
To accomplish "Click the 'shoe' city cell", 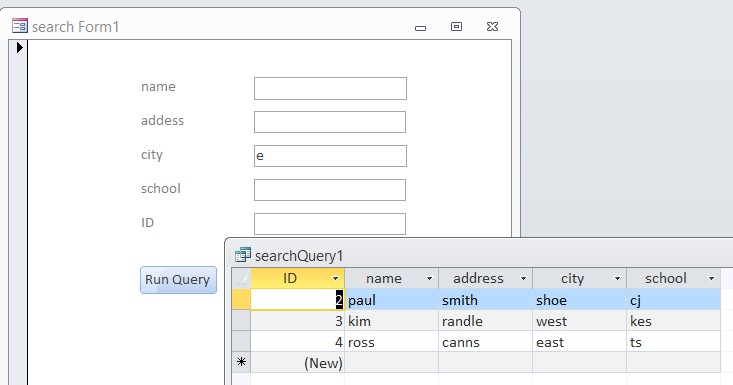I will (x=580, y=299).
